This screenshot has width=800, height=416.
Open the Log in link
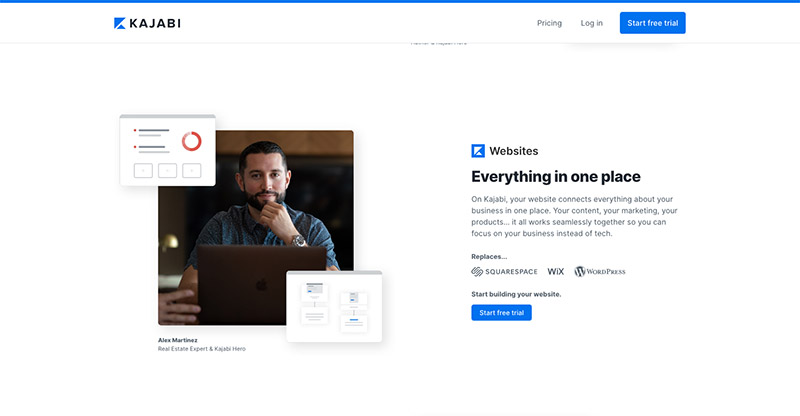point(591,23)
